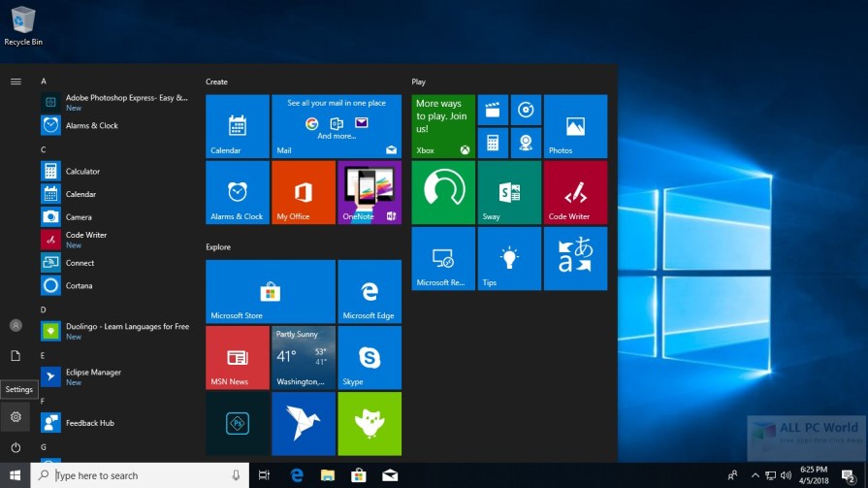Open Task View on the taskbar
The height and width of the screenshot is (488, 868).
(x=264, y=475)
